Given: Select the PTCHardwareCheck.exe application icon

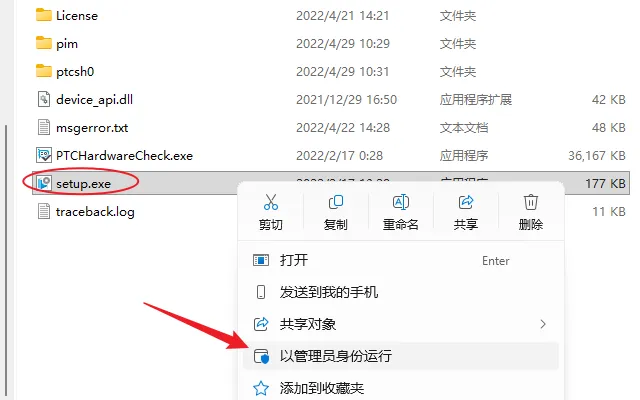Looking at the screenshot, I should point(44,156).
